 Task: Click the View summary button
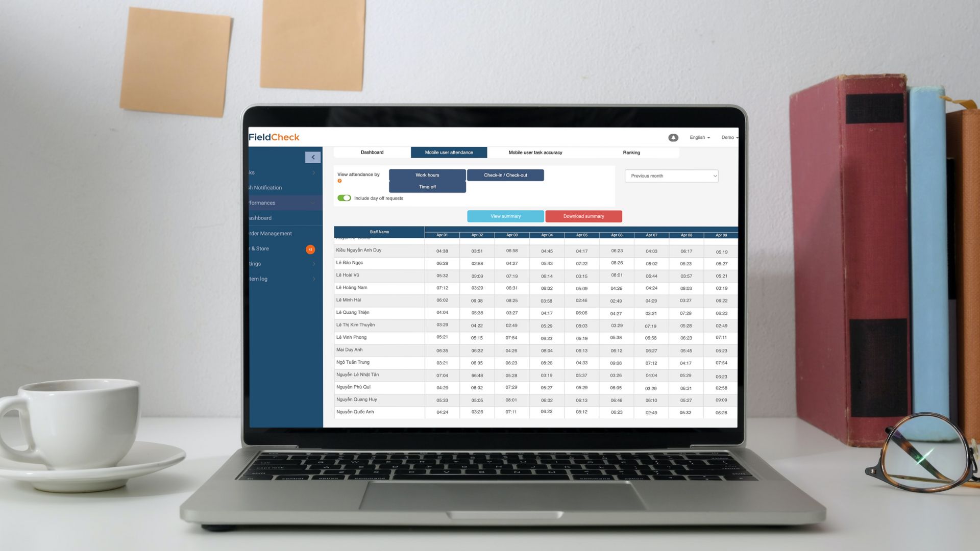click(505, 216)
